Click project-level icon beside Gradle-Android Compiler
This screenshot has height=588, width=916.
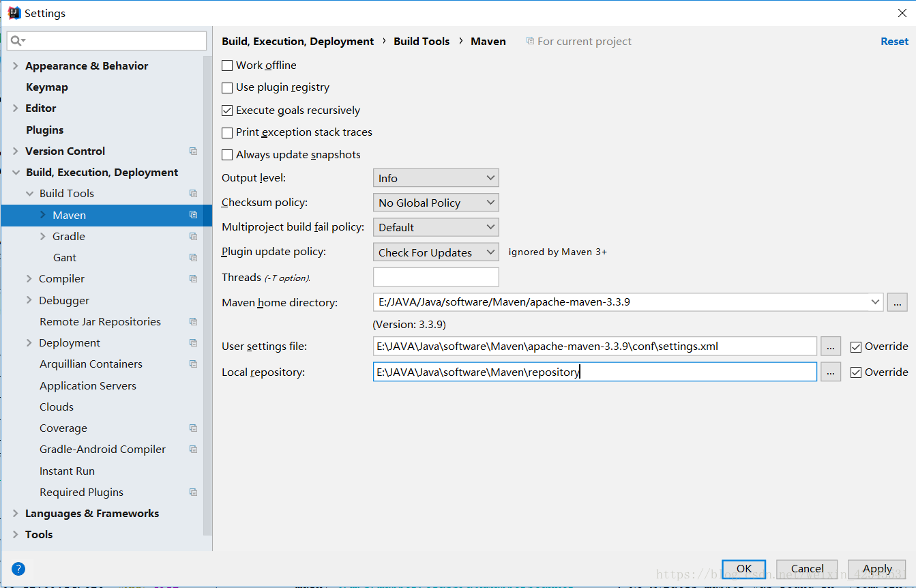tap(193, 450)
